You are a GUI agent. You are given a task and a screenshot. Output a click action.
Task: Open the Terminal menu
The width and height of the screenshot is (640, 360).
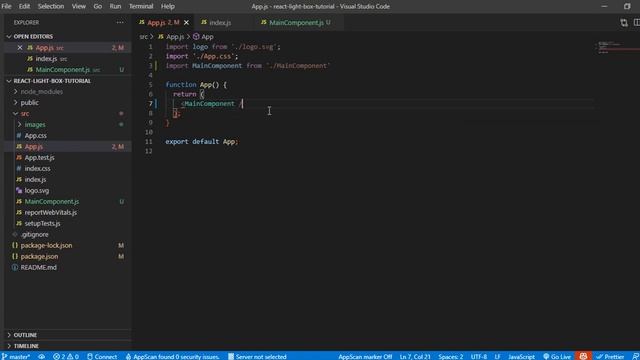coord(141,6)
